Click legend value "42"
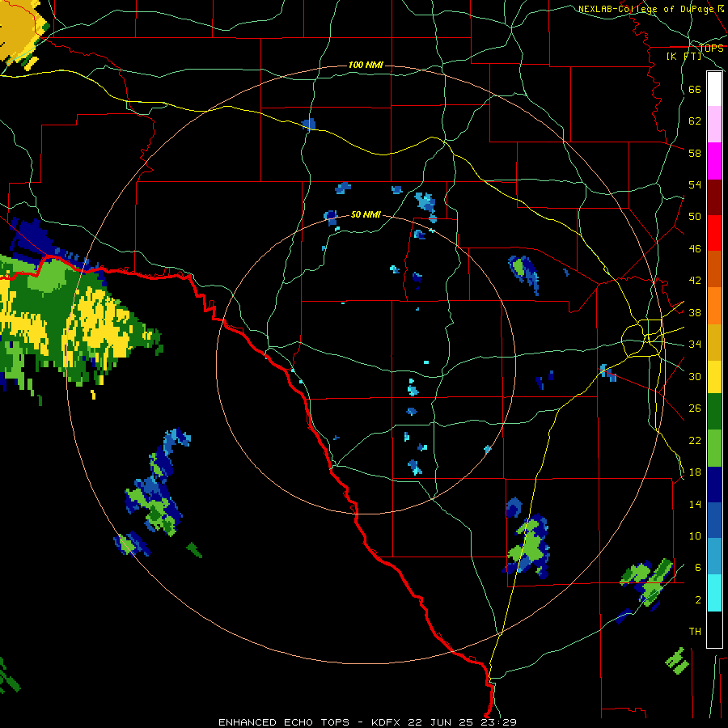The image size is (728, 728). (695, 281)
